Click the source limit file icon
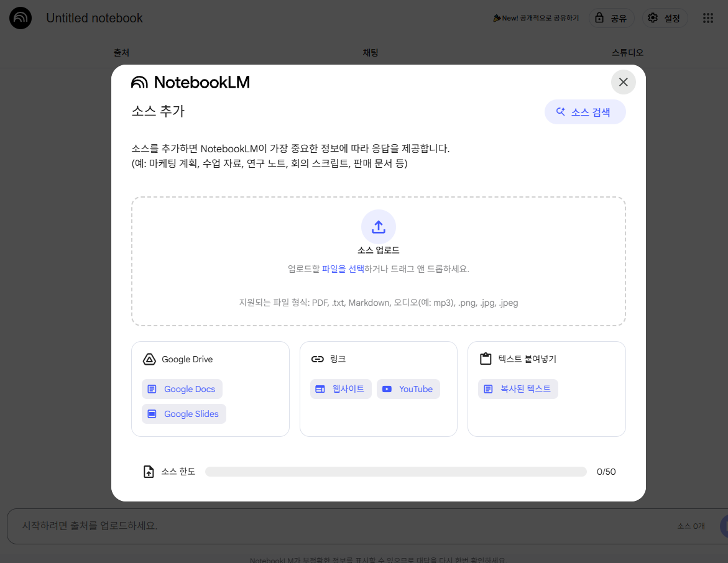This screenshot has width=728, height=563. (149, 472)
